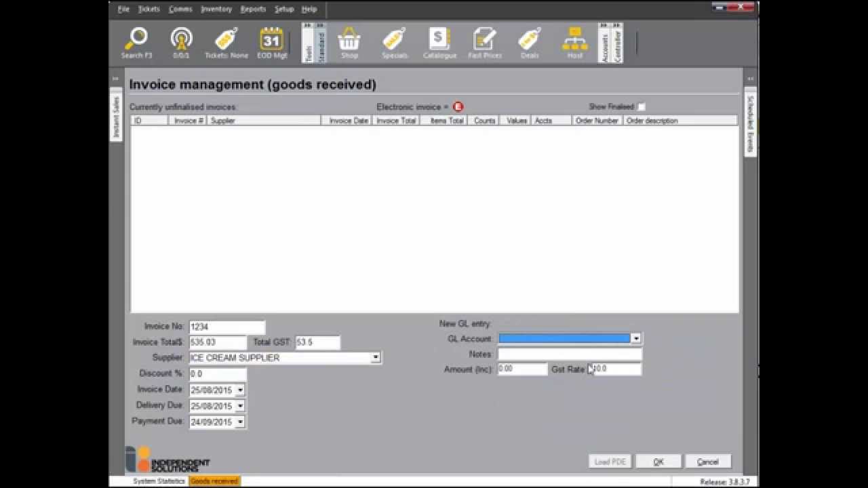Click the red Electronic invoice indicator
The width and height of the screenshot is (868, 488).
458,106
